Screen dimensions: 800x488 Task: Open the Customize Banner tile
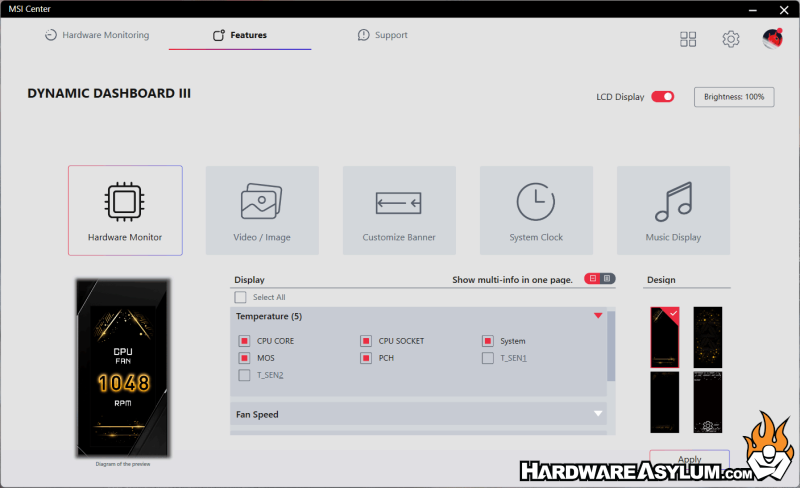pos(399,210)
